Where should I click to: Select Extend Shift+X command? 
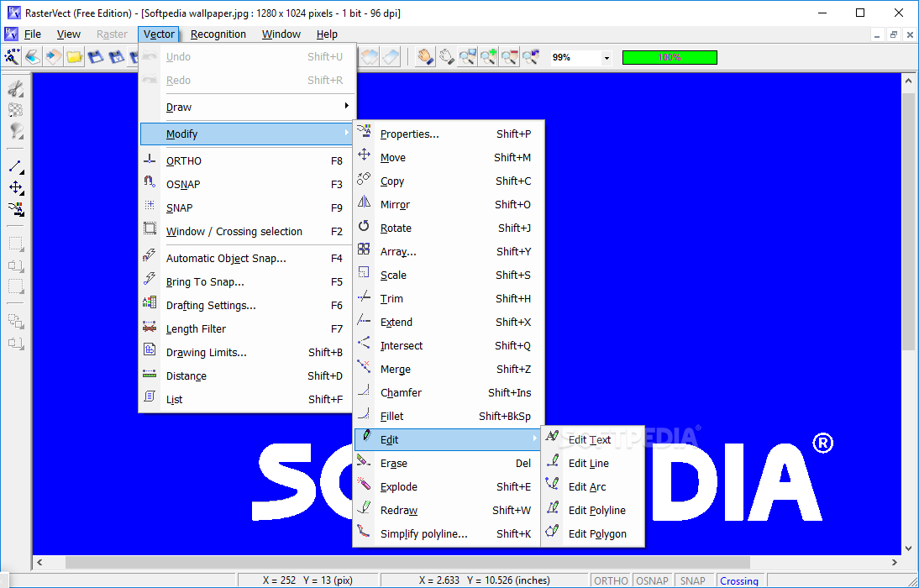coord(447,322)
